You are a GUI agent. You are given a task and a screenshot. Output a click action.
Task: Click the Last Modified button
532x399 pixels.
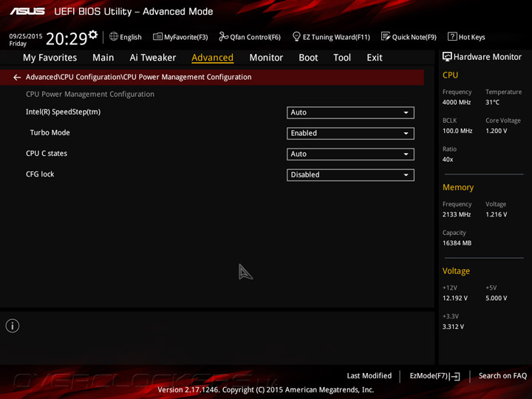pyautogui.click(x=369, y=375)
